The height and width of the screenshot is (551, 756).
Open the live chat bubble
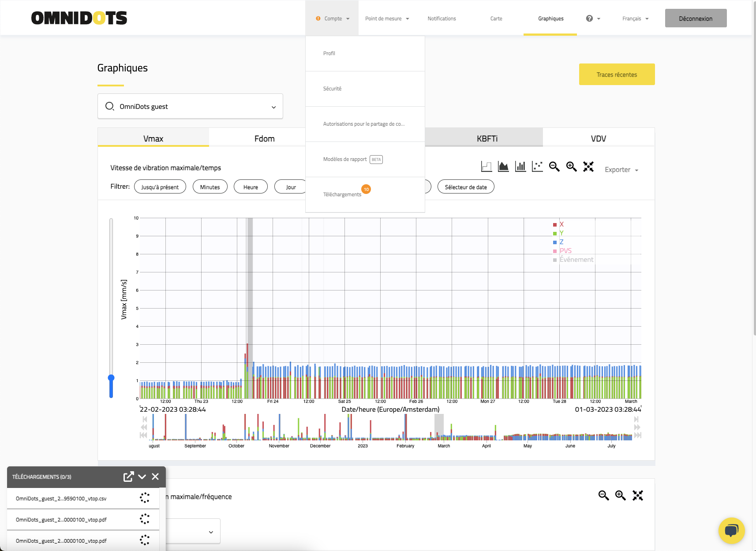pyautogui.click(x=731, y=530)
